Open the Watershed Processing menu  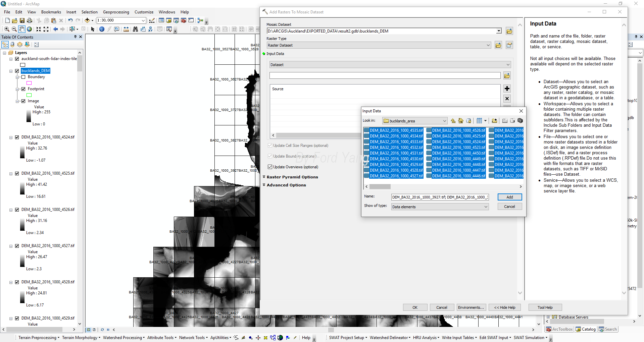coord(124,338)
